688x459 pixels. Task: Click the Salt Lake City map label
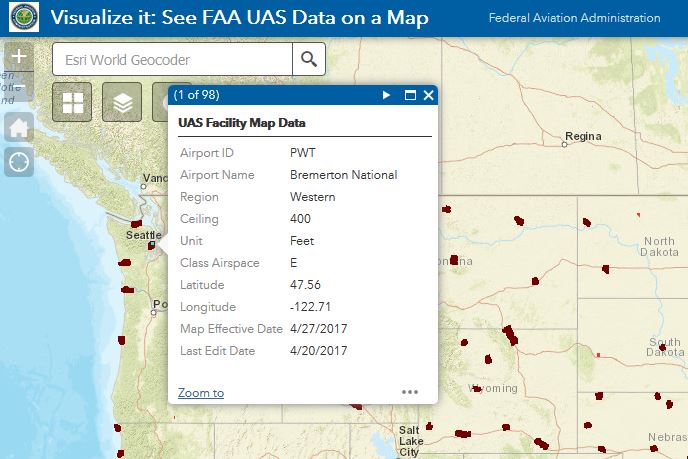click(410, 441)
